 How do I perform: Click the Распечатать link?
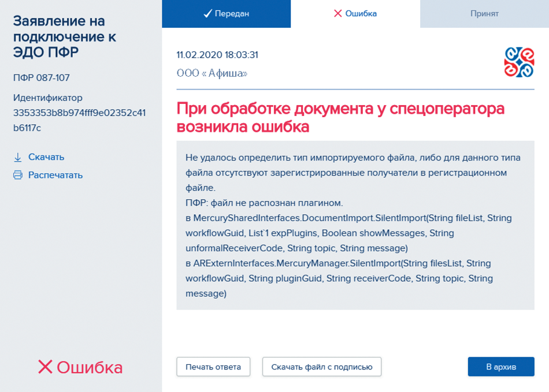[55, 175]
